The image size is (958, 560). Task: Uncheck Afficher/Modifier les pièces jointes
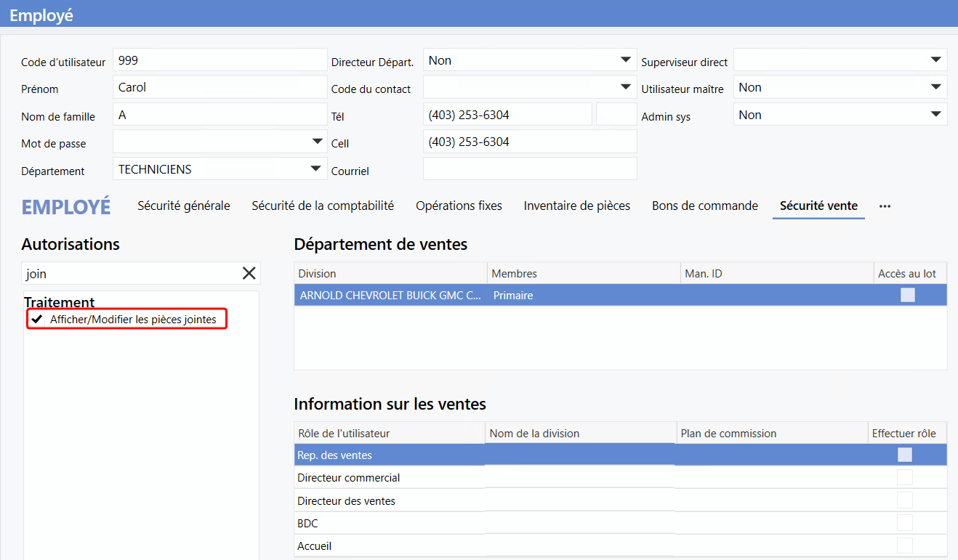[x=37, y=320]
